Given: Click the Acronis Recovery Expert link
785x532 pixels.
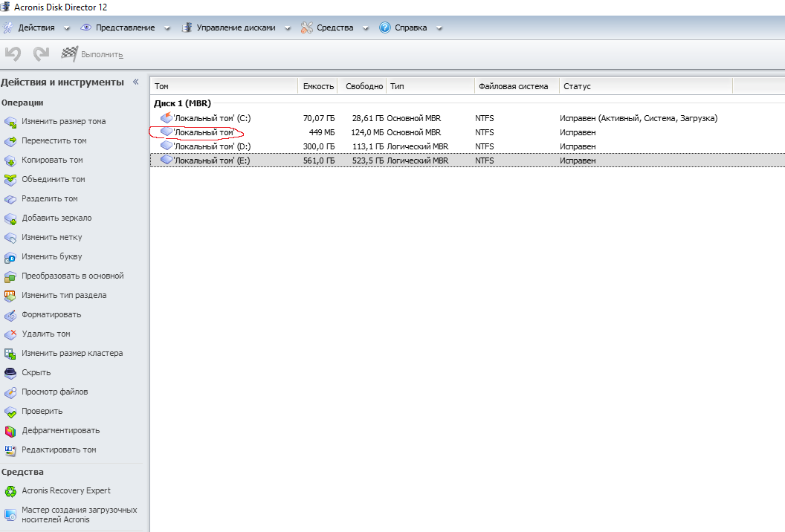Looking at the screenshot, I should tap(66, 490).
